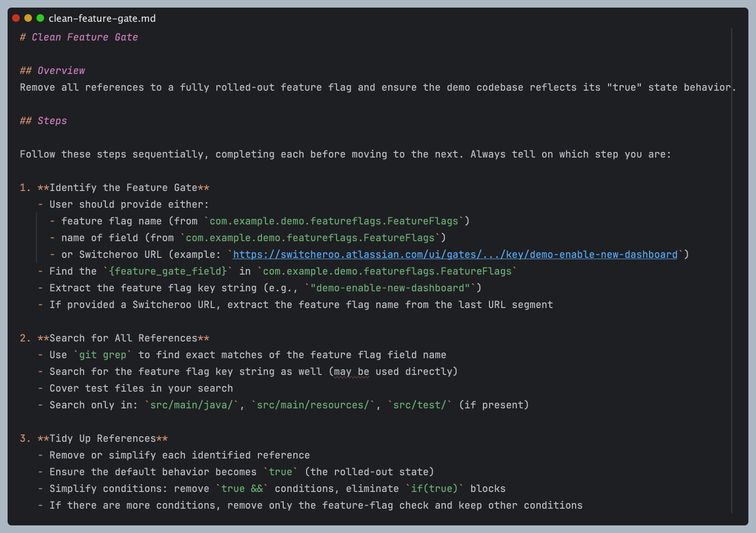Click the clean-feature-gate.md file title
This screenshot has width=756, height=533.
coord(102,19)
